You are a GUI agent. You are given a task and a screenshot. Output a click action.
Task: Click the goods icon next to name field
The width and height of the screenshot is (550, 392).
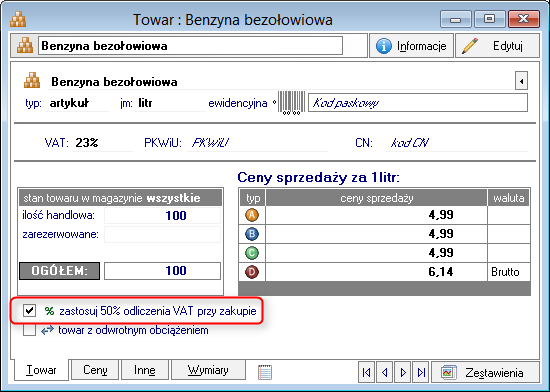pyautogui.click(x=25, y=46)
